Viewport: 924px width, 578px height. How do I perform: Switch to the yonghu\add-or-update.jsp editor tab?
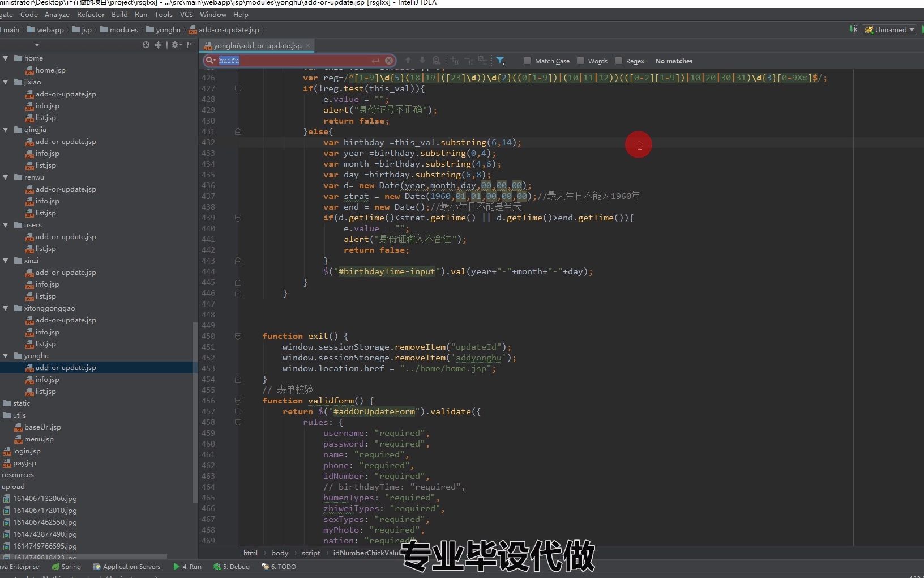click(256, 45)
